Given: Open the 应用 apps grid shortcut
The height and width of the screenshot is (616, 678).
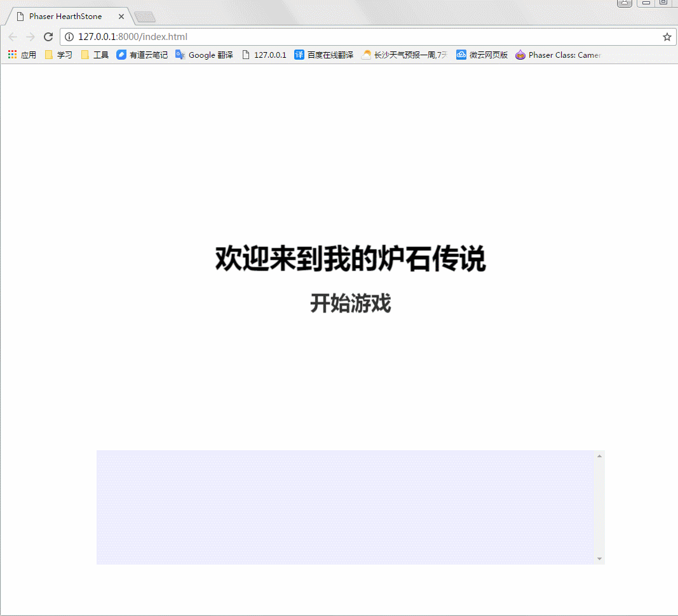Looking at the screenshot, I should (x=22, y=55).
